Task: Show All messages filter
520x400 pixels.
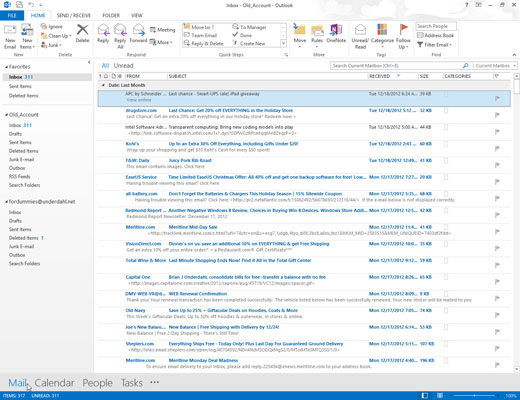Action: coord(105,66)
